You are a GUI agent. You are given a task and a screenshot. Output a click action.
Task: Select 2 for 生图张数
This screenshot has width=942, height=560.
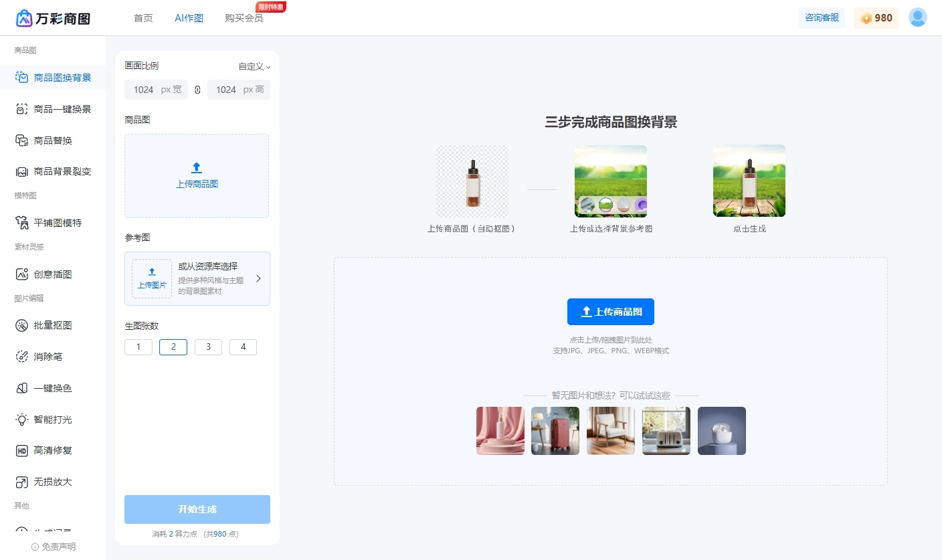click(173, 347)
